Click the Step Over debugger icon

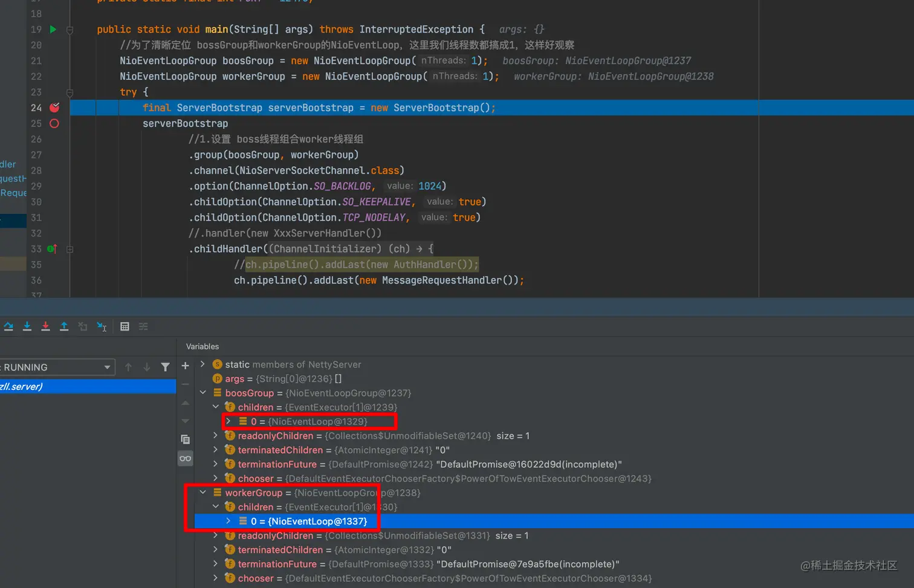(x=8, y=326)
